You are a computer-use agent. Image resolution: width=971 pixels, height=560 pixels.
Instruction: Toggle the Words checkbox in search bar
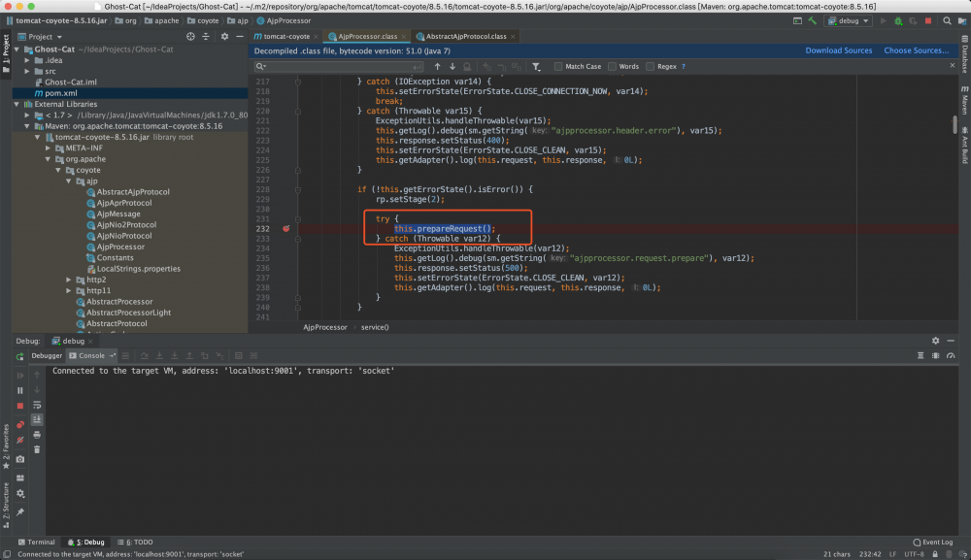point(612,67)
